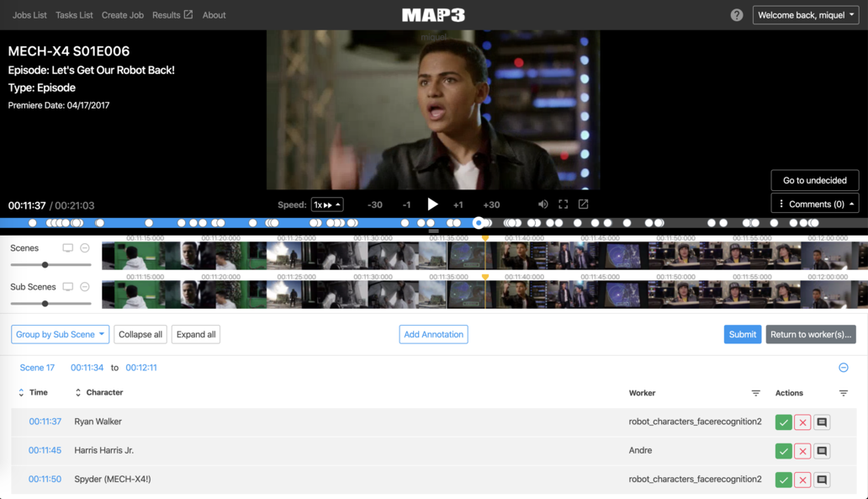The image size is (868, 499).
Task: Go to Create Job
Action: pyautogui.click(x=122, y=15)
